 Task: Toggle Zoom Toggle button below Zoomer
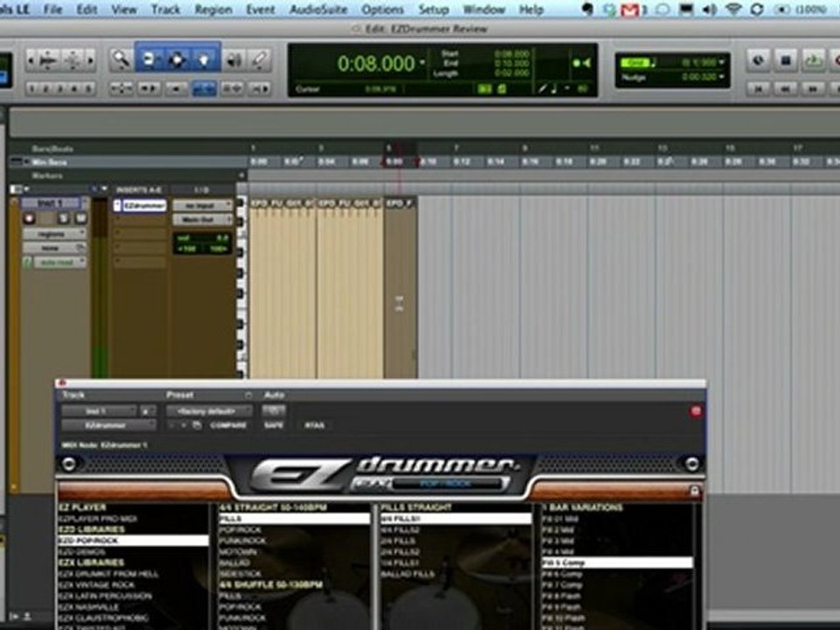click(121, 89)
